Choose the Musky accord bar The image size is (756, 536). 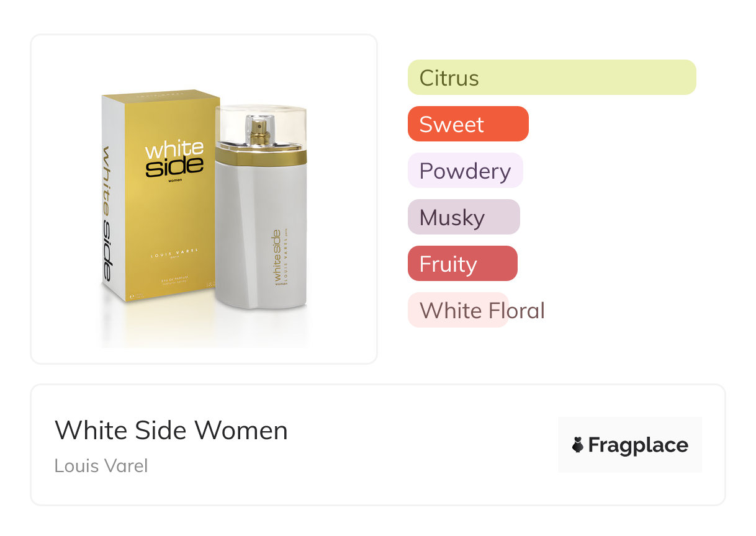point(463,217)
